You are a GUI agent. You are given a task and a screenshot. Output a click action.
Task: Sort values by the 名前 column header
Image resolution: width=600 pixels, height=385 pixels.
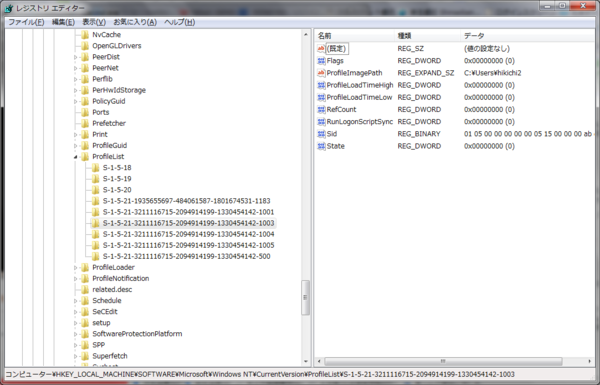(355, 36)
